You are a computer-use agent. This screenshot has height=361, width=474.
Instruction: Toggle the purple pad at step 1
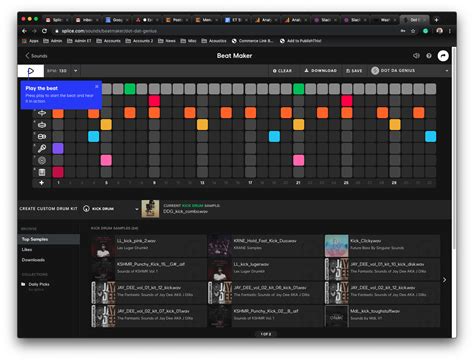click(x=58, y=148)
